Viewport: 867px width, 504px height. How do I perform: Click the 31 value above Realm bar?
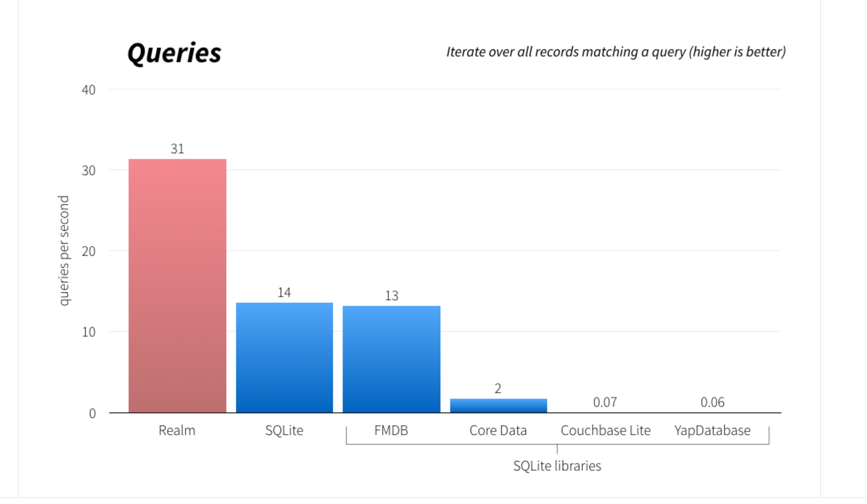coord(177,149)
